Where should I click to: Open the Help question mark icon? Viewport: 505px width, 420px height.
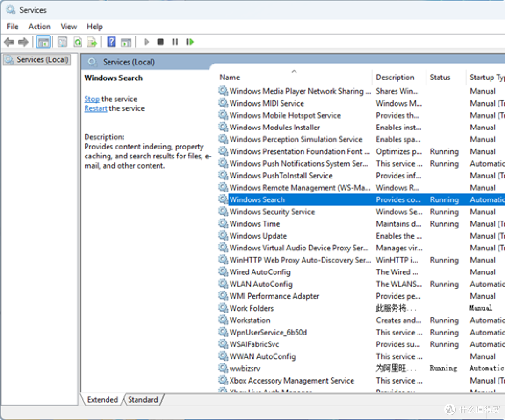tap(111, 42)
